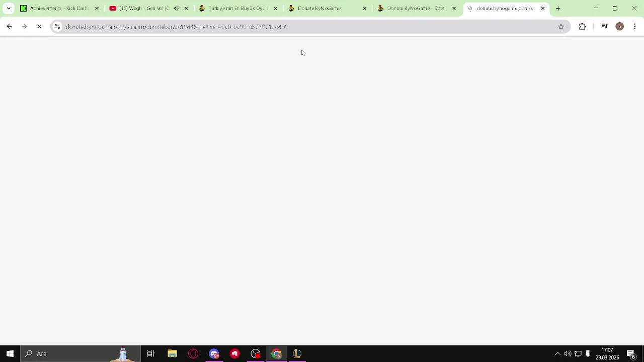Close the Türkiye'nin En Büyük Oyun tab
Viewport: 644px width, 362px height.
coord(275,8)
